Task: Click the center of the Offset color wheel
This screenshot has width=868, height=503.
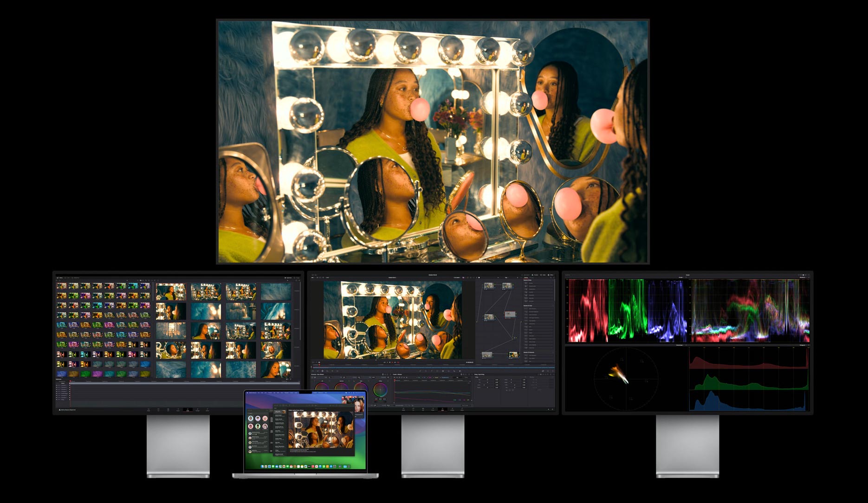Action: (x=381, y=389)
